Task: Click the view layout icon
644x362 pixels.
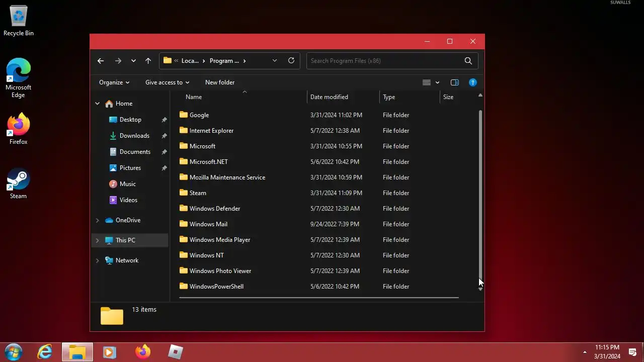Action: [426, 82]
